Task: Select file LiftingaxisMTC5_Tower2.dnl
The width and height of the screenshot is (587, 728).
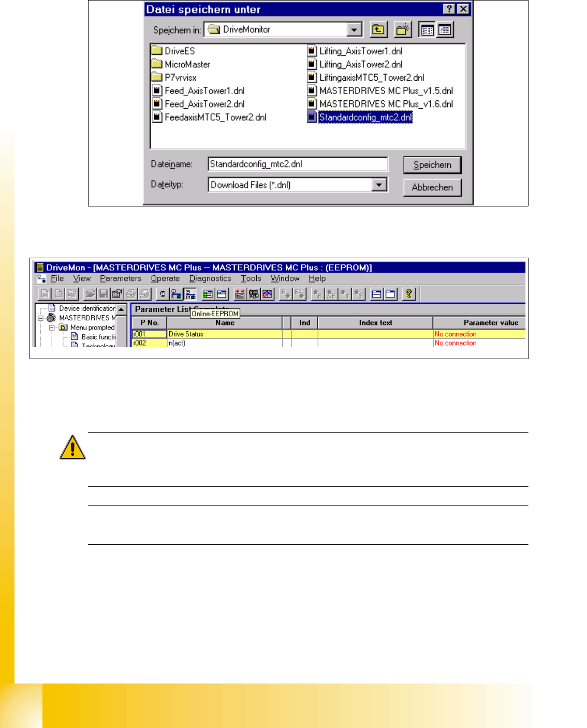Action: (365, 78)
